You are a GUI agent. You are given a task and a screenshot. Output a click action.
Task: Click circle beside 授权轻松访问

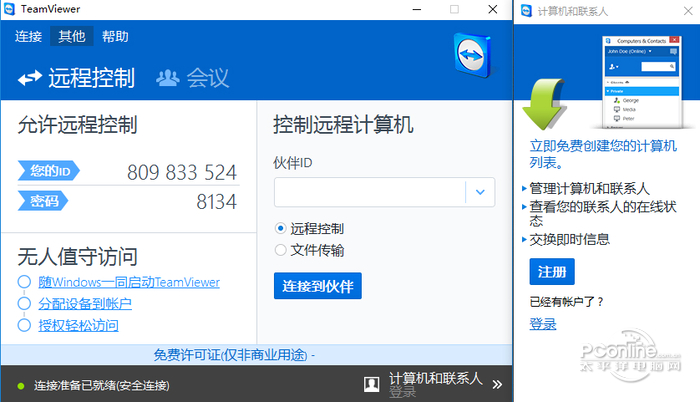[24, 325]
